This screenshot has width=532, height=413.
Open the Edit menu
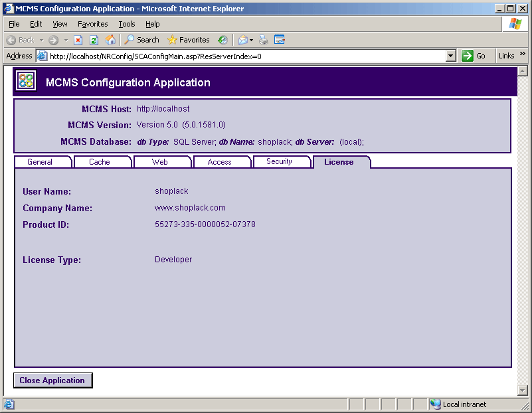coord(36,24)
